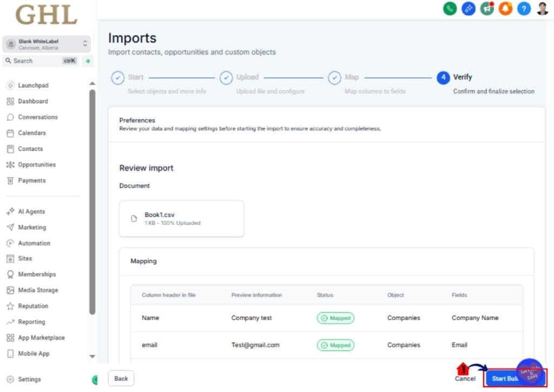
Task: Open help with the question mark icon
Action: coord(523,9)
